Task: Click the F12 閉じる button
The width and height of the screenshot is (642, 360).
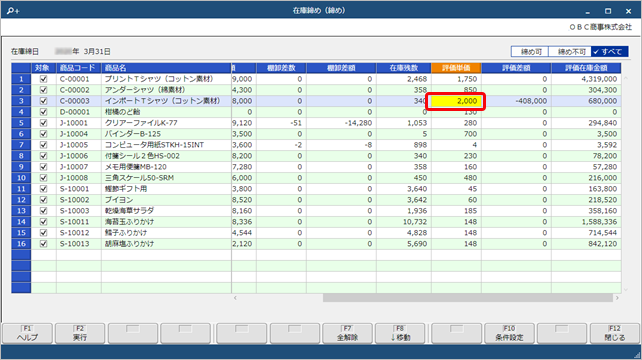Action: 615,333
